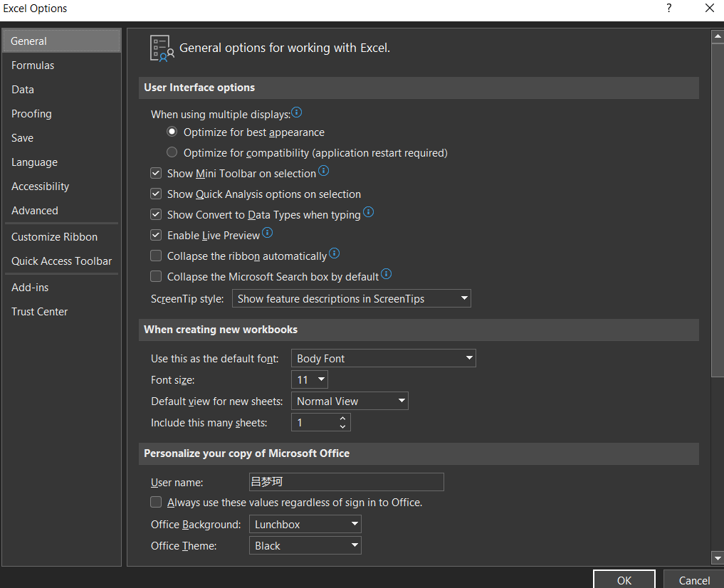
Task: Open the Data category
Action: coord(61,90)
